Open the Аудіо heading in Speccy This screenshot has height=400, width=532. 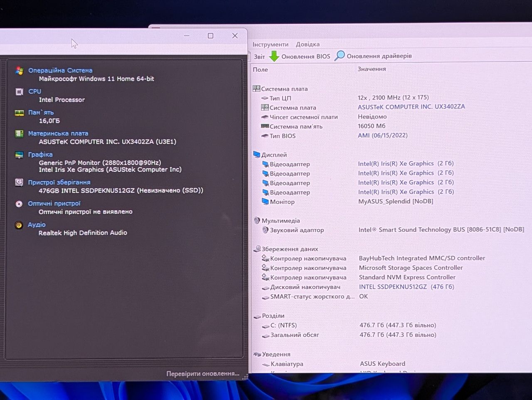37,225
